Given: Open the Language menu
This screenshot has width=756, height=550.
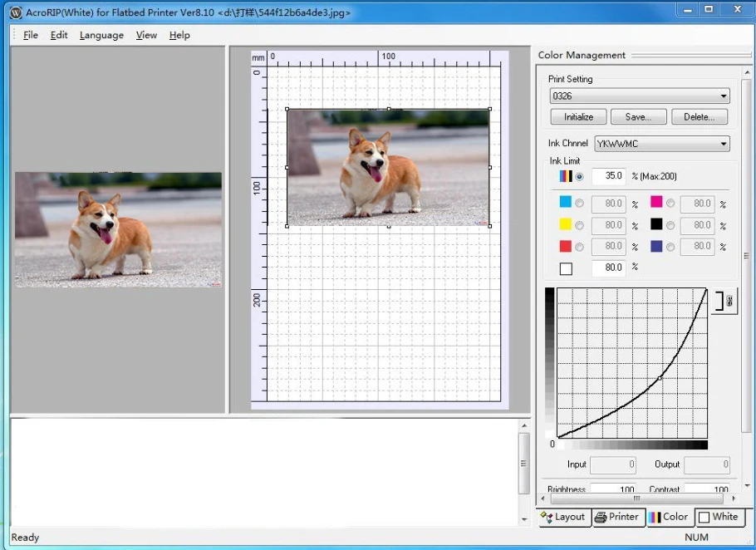Looking at the screenshot, I should (101, 35).
